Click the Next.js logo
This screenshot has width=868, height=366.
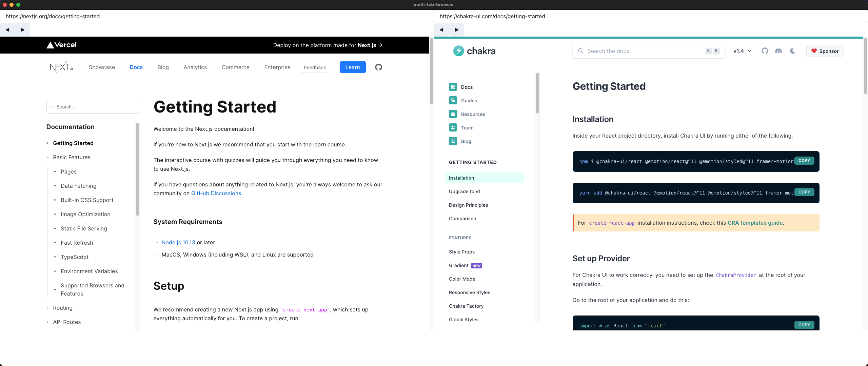click(x=61, y=67)
